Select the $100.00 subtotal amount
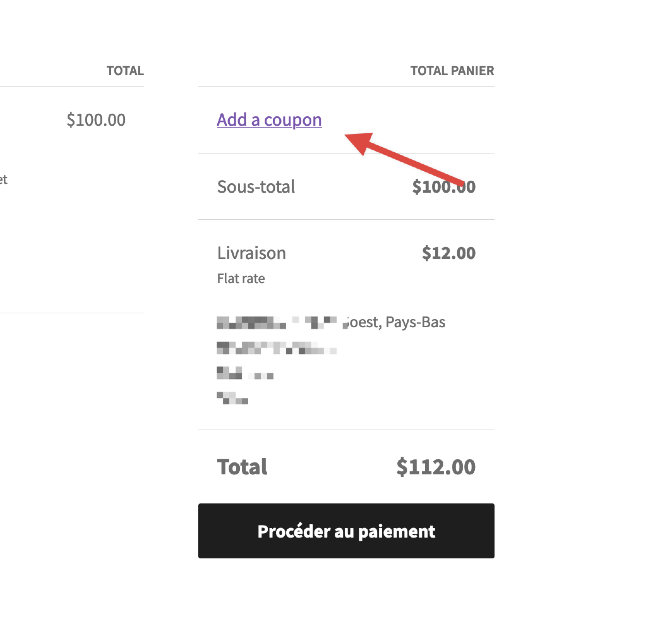672x638 pixels. [443, 186]
